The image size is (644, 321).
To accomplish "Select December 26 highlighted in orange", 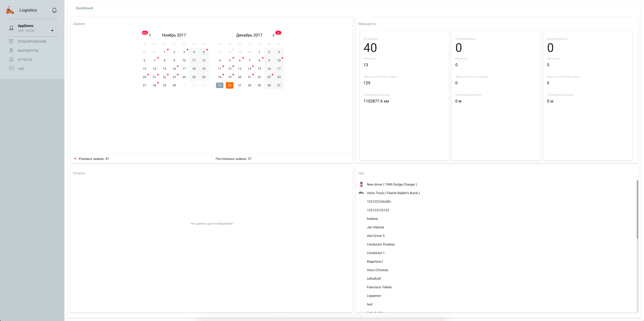I will point(230,85).
